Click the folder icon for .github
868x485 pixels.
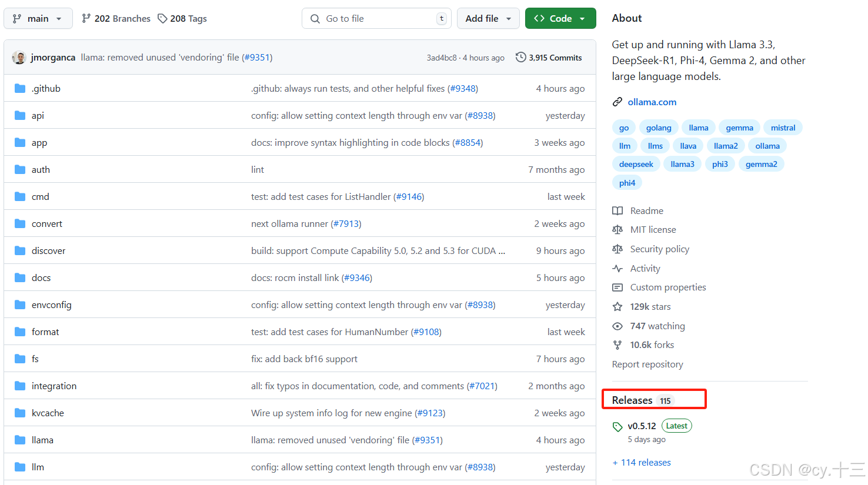(x=20, y=89)
